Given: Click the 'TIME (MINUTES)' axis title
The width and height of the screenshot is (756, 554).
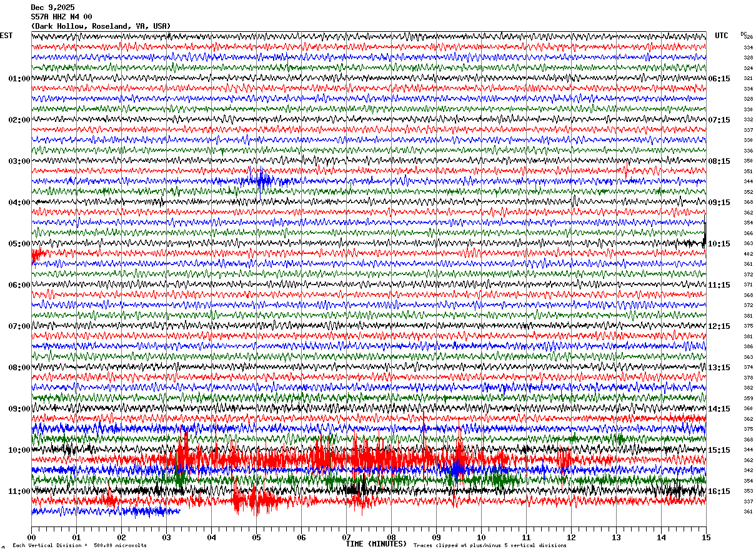Looking at the screenshot, I should pyautogui.click(x=376, y=544).
